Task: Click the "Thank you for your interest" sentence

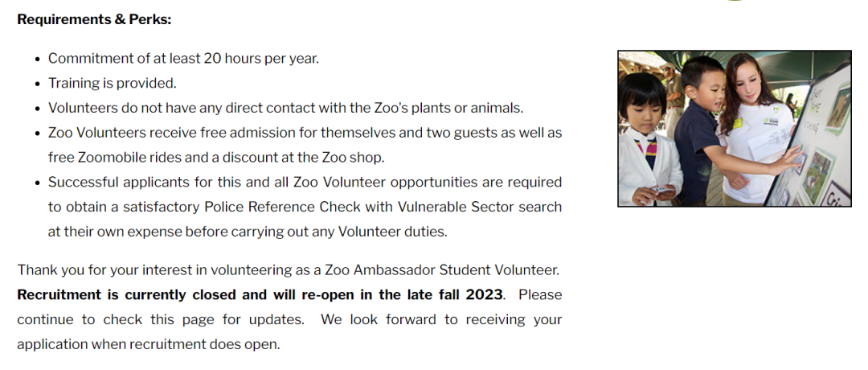Action: coord(289,270)
